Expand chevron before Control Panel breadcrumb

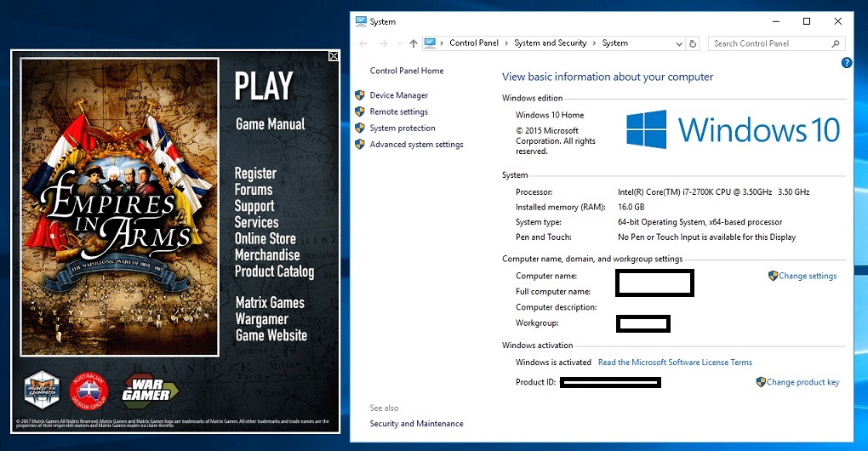coord(441,43)
